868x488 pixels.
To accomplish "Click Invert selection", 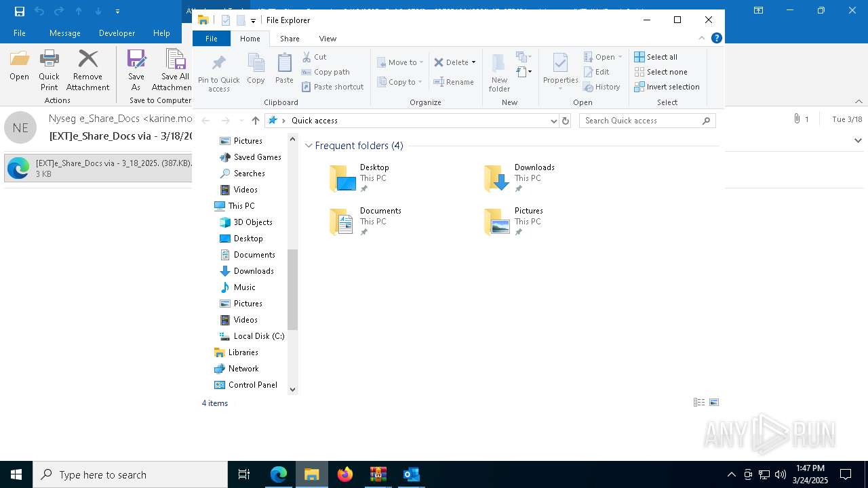I will [667, 87].
